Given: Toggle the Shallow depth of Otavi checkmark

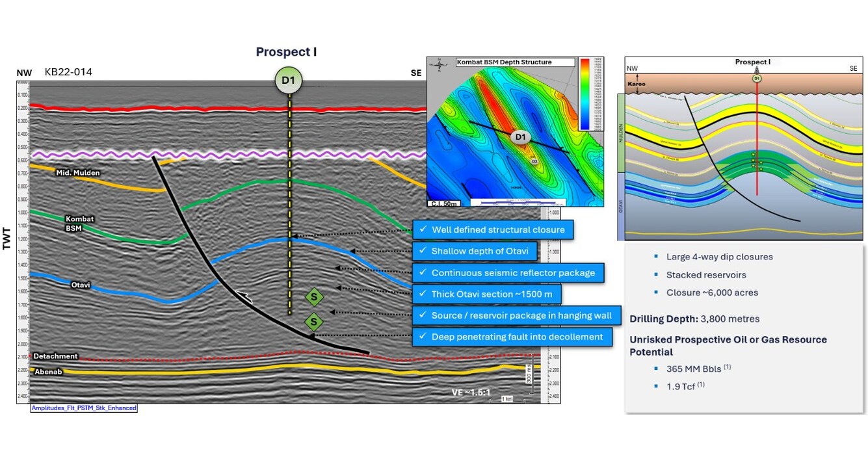Looking at the screenshot, I should [423, 251].
